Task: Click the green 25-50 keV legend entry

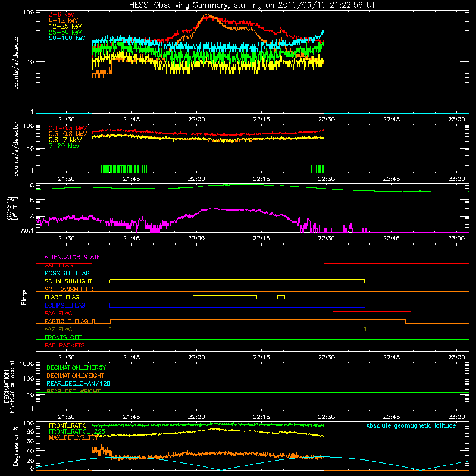Action: point(65,32)
